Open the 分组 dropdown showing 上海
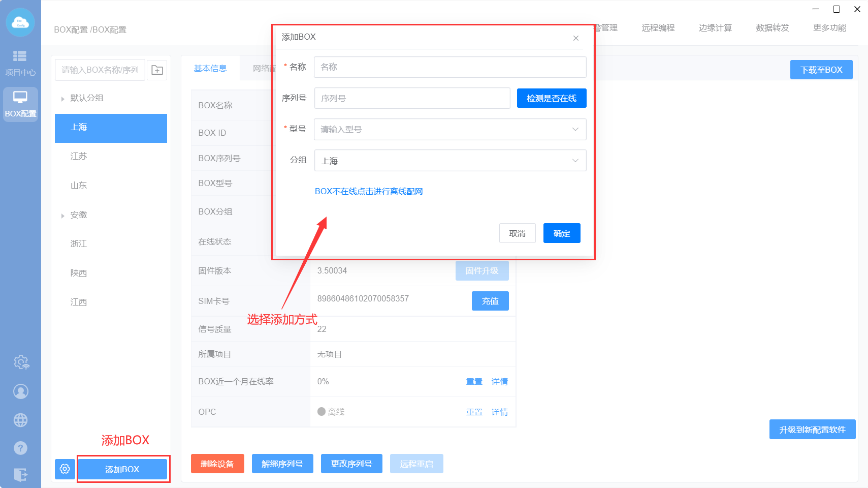This screenshot has width=868, height=488. tap(449, 161)
